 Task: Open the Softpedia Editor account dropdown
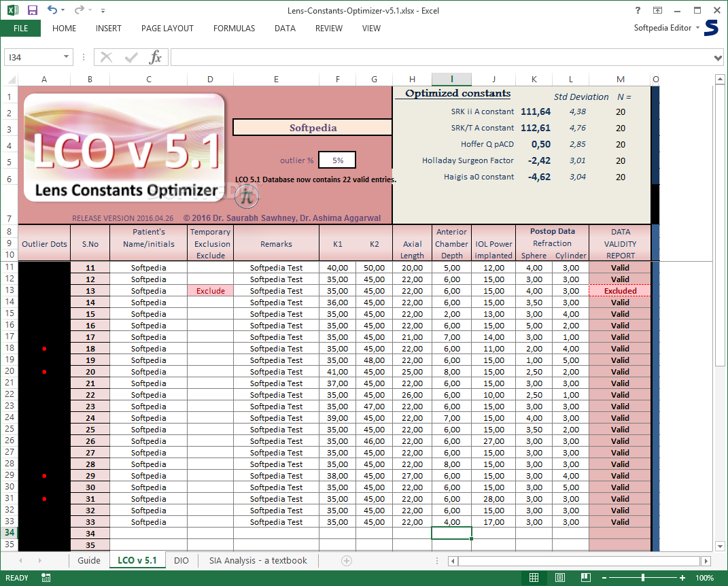667,28
